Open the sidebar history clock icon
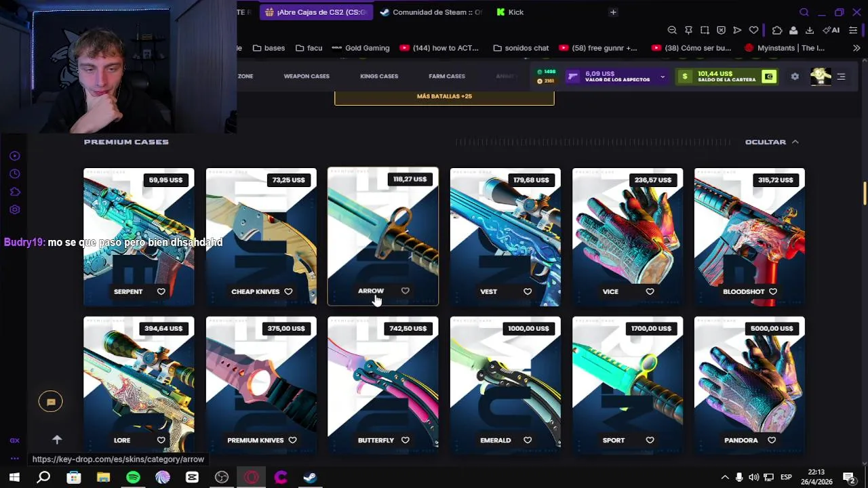 point(15,174)
